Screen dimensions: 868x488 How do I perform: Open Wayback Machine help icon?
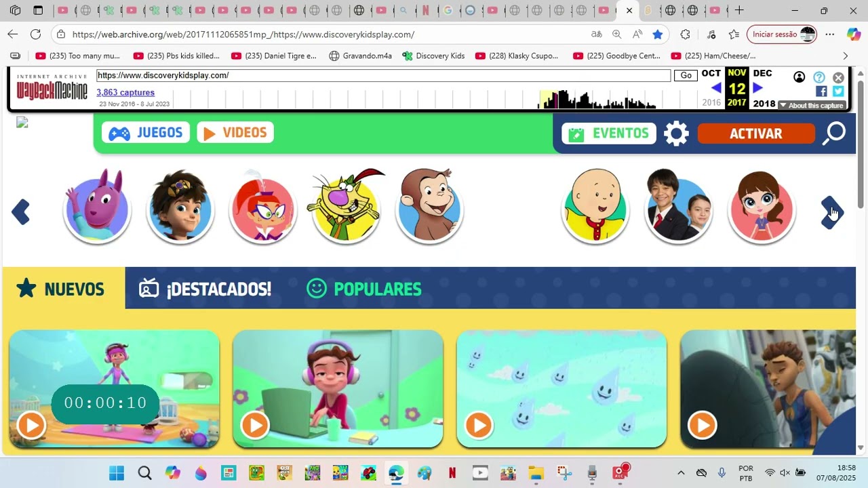819,77
